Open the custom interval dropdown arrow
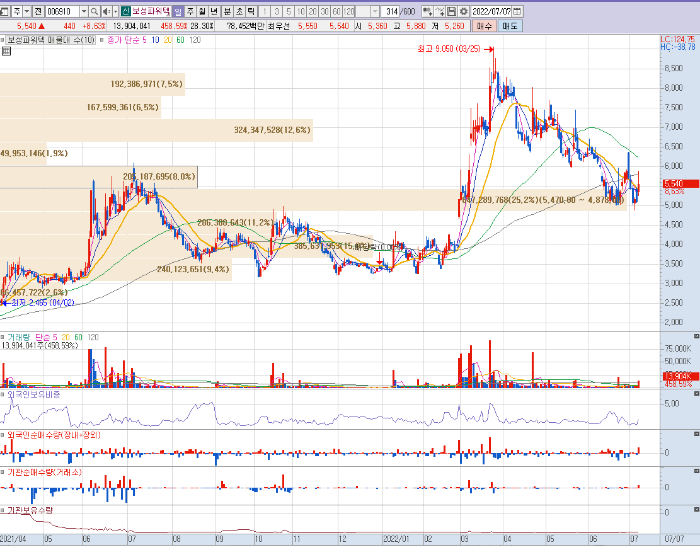700x546 pixels. pos(375,11)
